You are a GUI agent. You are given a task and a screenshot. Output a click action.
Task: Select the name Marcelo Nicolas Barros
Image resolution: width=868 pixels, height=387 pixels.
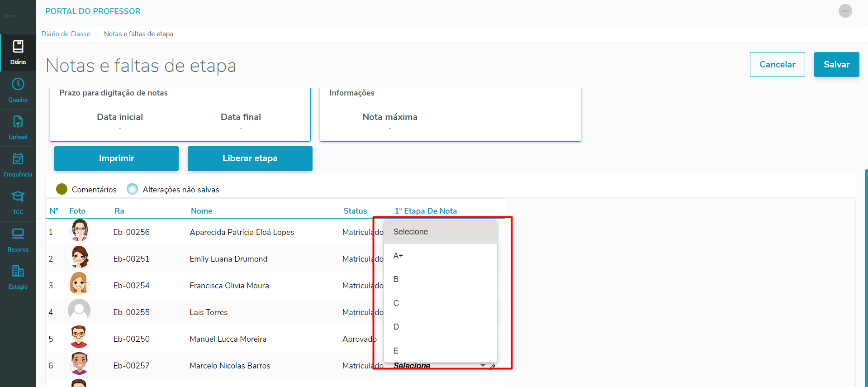(230, 366)
